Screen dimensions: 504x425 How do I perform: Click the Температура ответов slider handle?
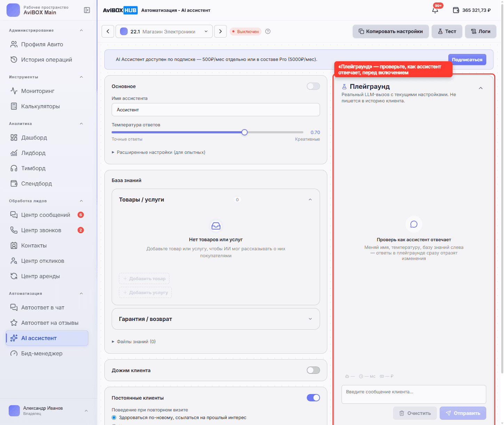[x=245, y=132]
